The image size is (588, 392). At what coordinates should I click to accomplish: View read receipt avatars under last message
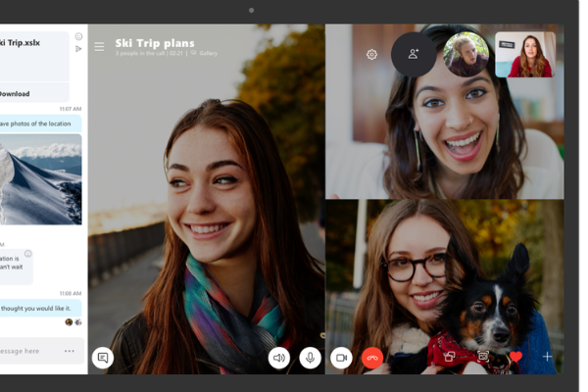(73, 321)
